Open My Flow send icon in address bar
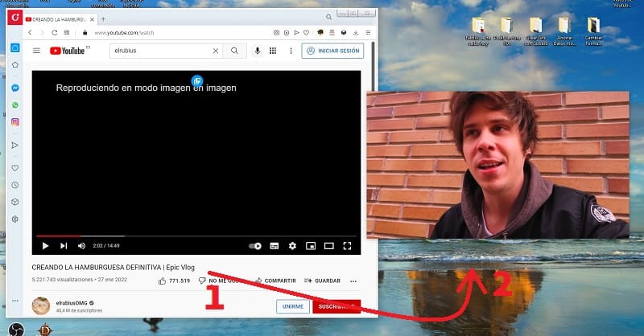Viewport: 644px width, 336px height. 296,32
